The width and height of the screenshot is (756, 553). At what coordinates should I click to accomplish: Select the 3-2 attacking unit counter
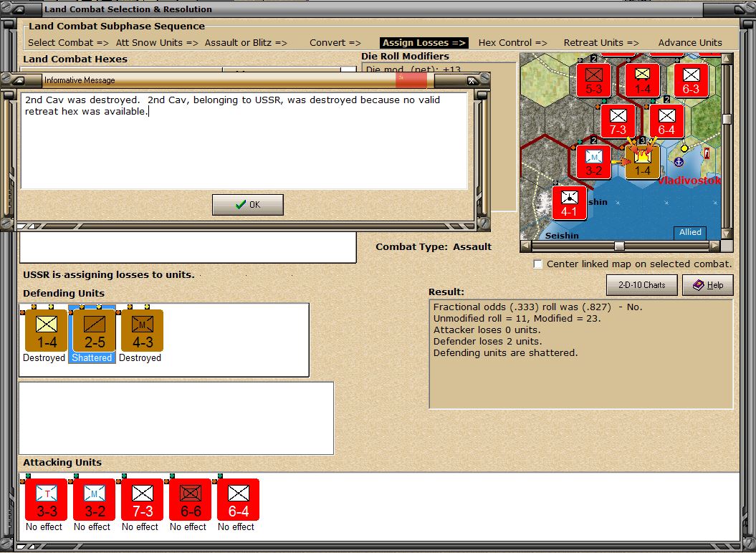click(93, 499)
